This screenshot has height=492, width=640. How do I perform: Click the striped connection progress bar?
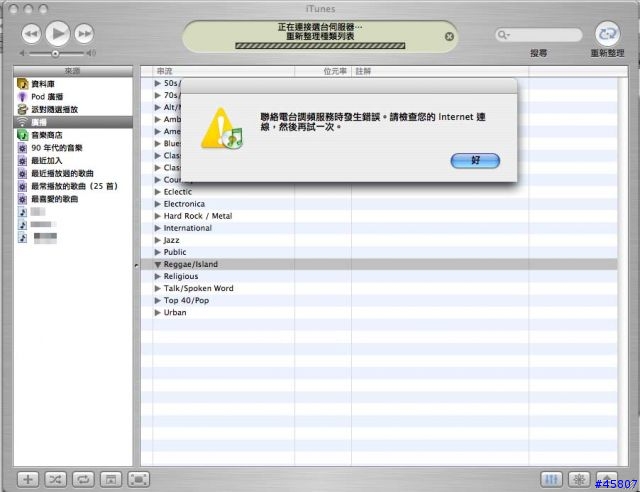coord(320,46)
